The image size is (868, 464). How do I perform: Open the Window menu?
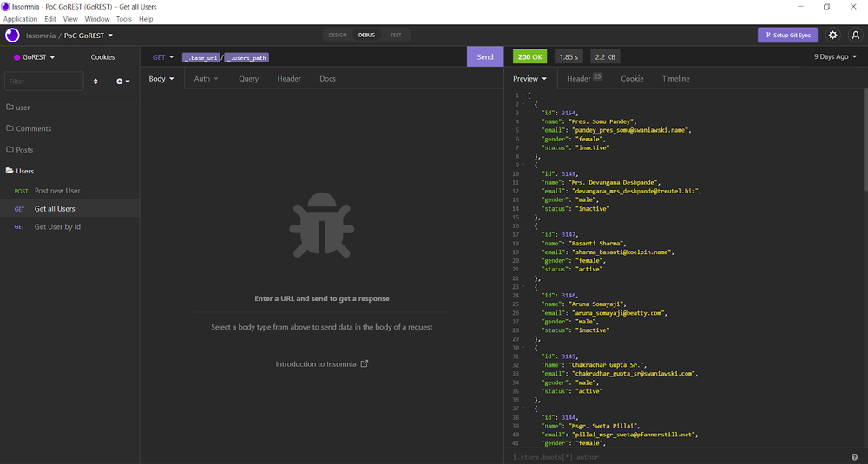click(x=97, y=19)
